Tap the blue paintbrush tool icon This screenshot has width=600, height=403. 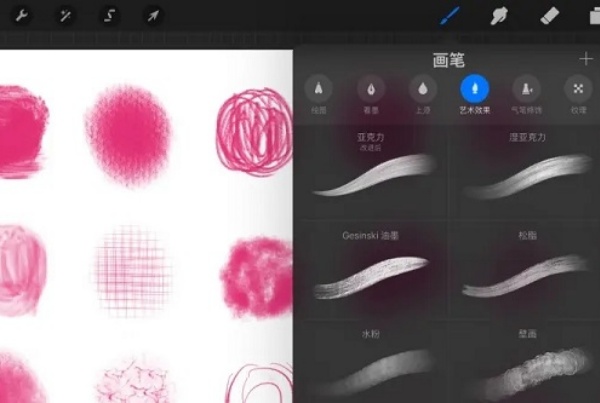pos(449,16)
